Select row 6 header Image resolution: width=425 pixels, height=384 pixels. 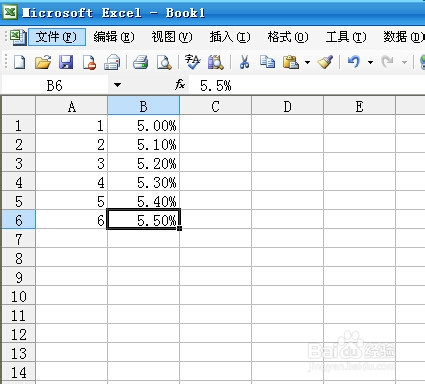[x=19, y=220]
